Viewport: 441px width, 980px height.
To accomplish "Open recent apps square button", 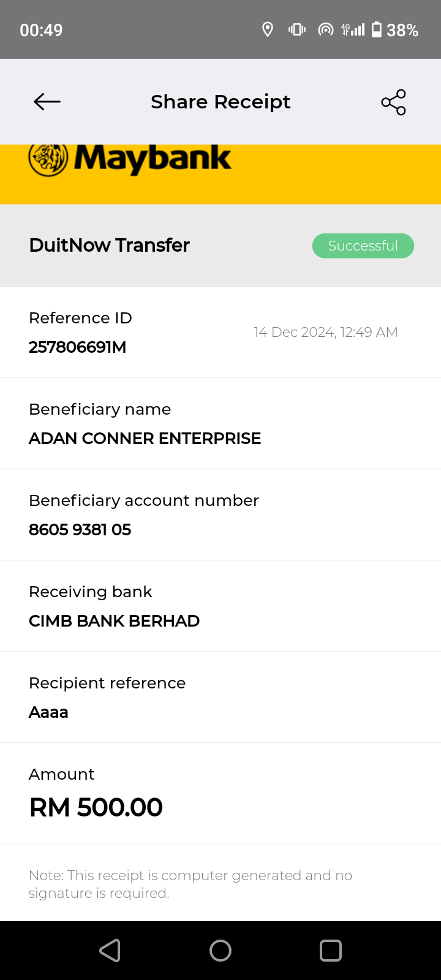I will pos(331,951).
